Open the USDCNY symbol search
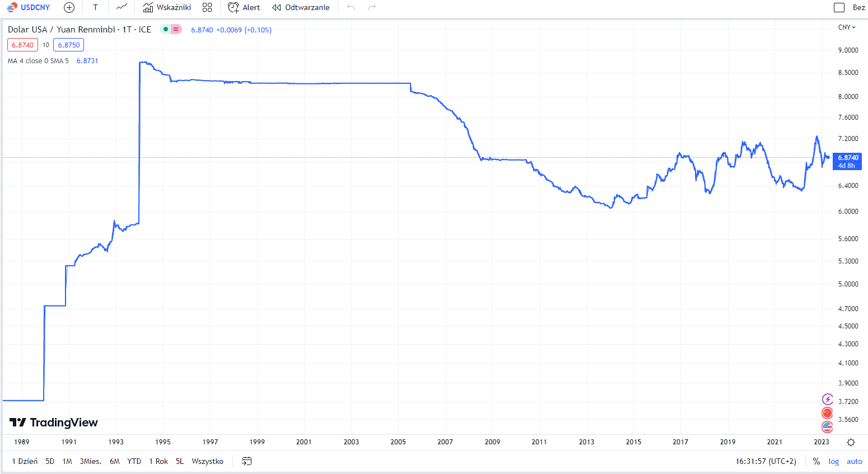This screenshot has width=868, height=474. (x=29, y=7)
